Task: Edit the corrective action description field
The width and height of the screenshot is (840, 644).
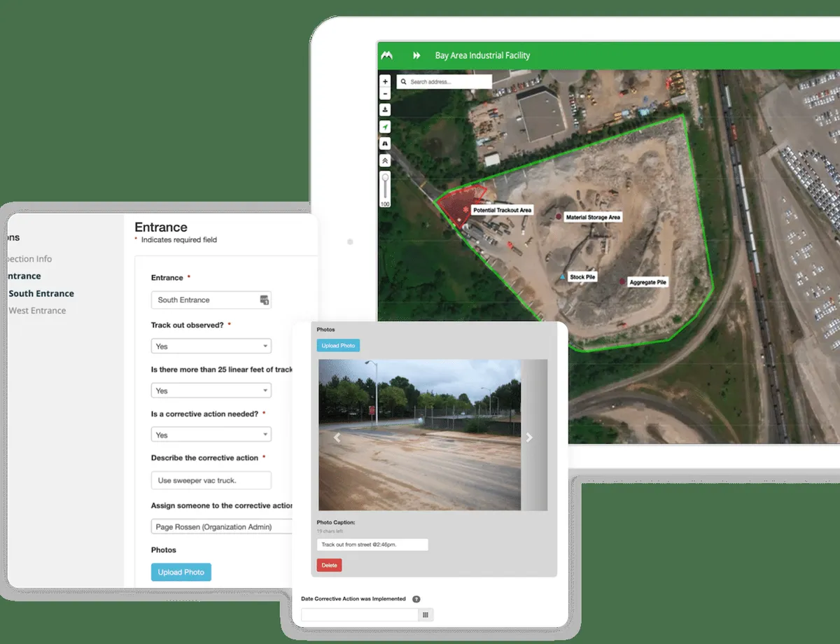Action: 211,480
